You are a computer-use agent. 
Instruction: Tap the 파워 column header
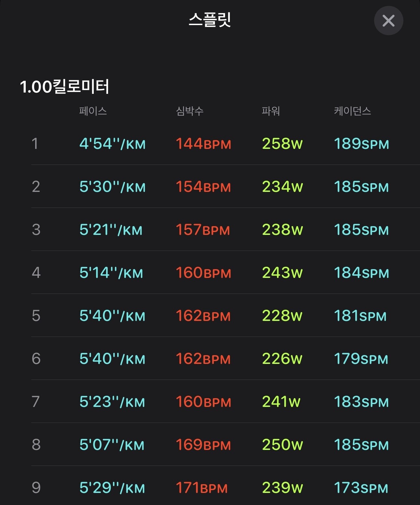coord(271,111)
